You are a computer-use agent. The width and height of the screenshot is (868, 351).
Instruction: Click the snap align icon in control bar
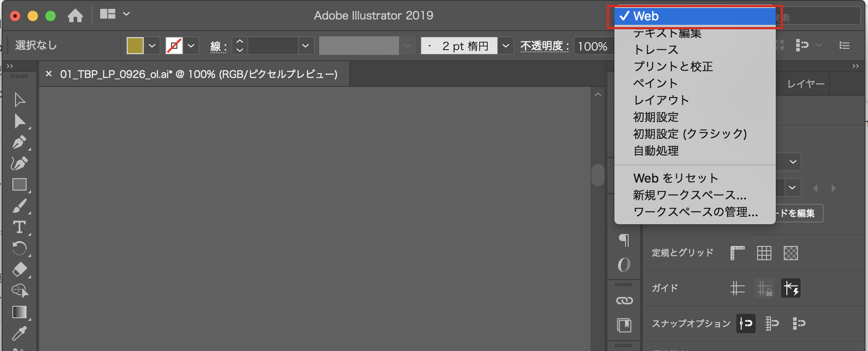[x=802, y=45]
